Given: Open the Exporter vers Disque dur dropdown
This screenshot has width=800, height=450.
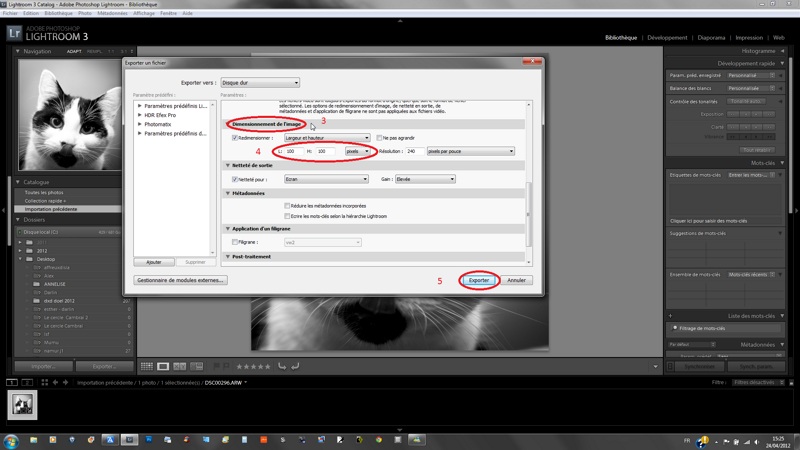Looking at the screenshot, I should pyautogui.click(x=260, y=83).
